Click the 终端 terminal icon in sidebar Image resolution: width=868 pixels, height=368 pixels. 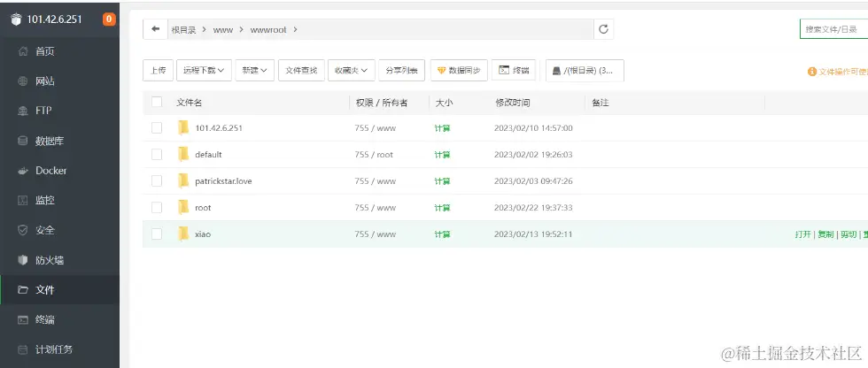(x=23, y=319)
